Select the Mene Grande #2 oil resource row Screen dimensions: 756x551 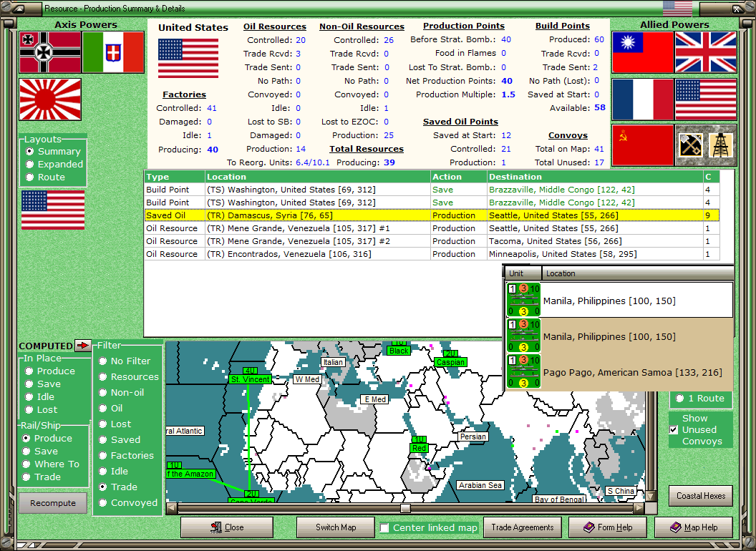click(x=432, y=241)
